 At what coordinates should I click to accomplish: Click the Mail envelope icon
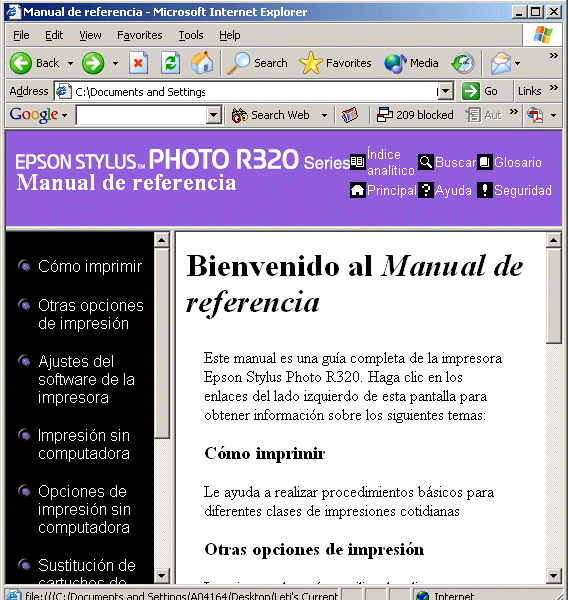pos(501,63)
